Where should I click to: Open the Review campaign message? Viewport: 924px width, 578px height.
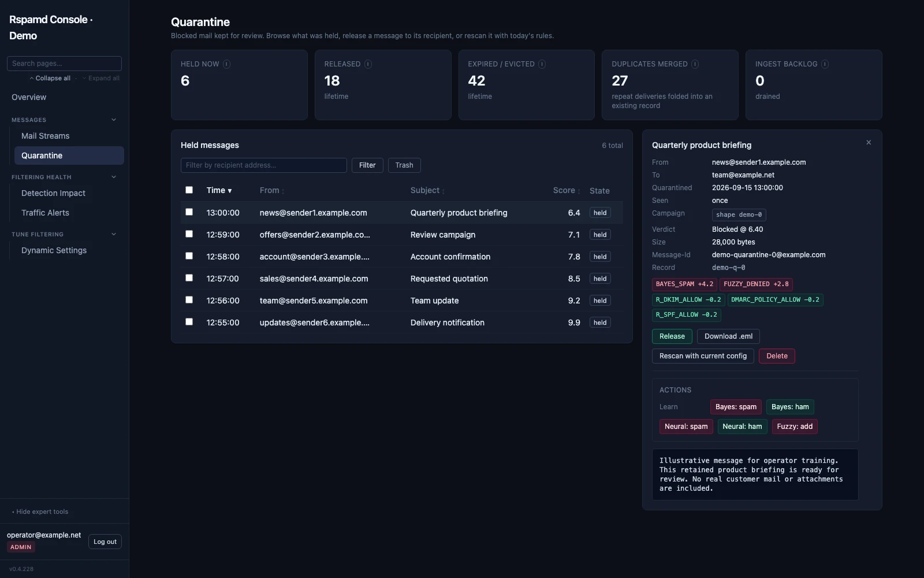click(442, 235)
